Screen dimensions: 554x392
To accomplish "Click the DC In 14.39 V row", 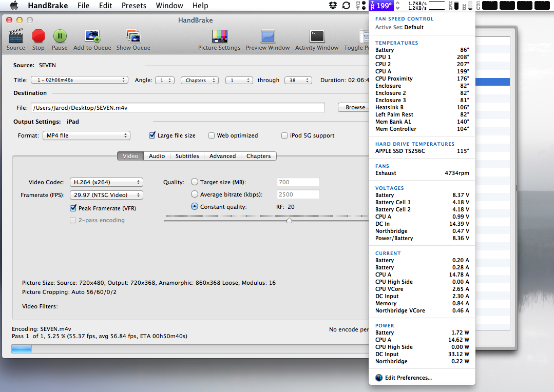I will click(x=422, y=224).
